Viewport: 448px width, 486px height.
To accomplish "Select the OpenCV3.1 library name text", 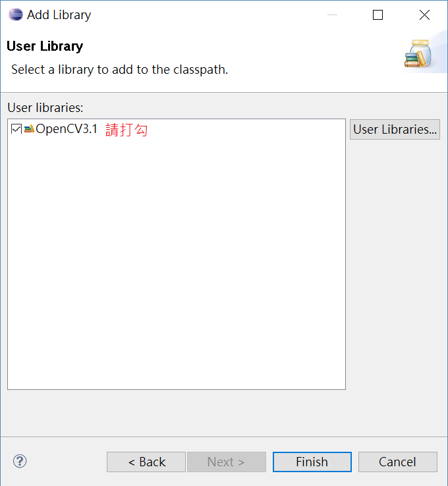I will point(67,129).
